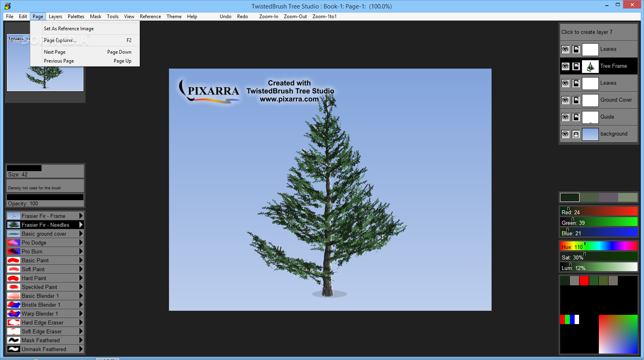
Task: Select the Frasier Fir - Needles brush icon
Action: [x=14, y=225]
